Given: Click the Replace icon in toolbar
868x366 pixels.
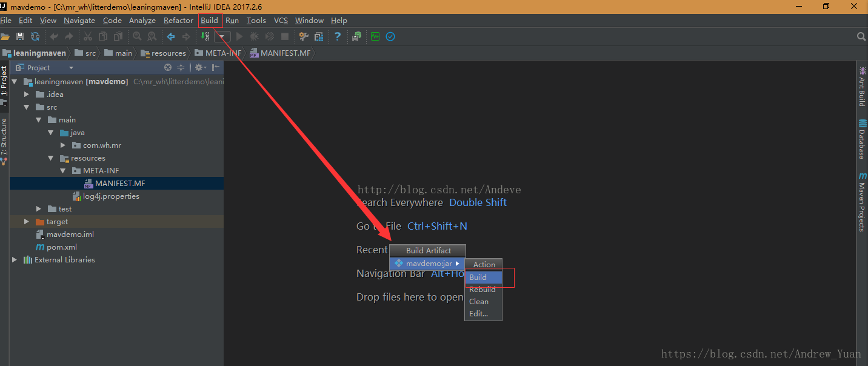Looking at the screenshot, I should pyautogui.click(x=152, y=36).
